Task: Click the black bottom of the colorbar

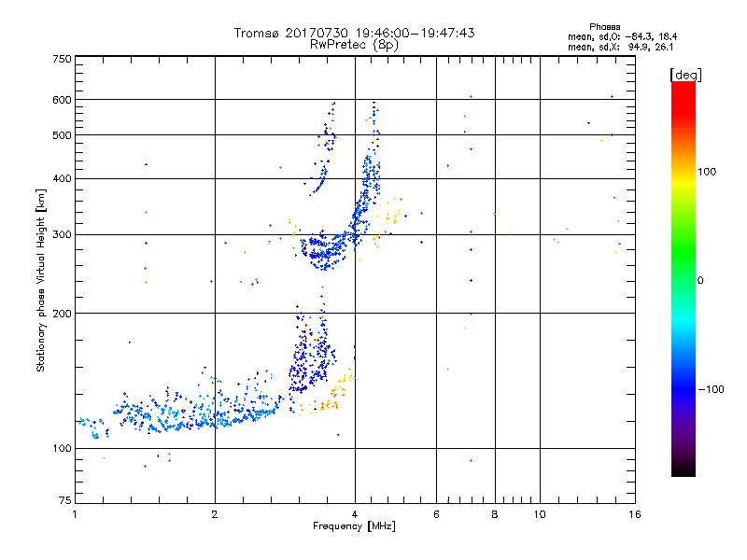Action: tap(684, 469)
